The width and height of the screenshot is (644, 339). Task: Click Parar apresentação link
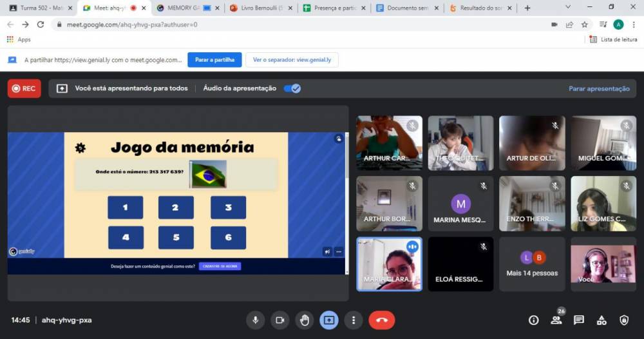[599, 88]
